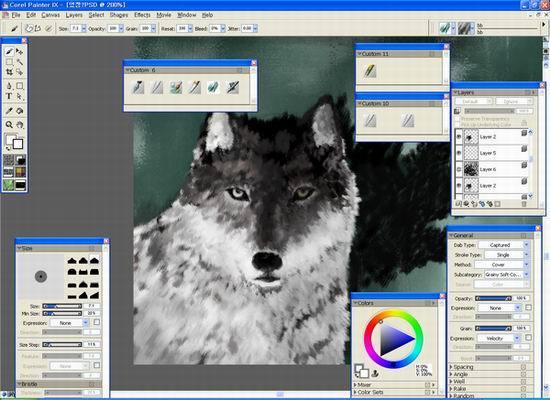The image size is (550, 400).
Task: Click the Layer 6 thumbnail
Action: [x=471, y=169]
